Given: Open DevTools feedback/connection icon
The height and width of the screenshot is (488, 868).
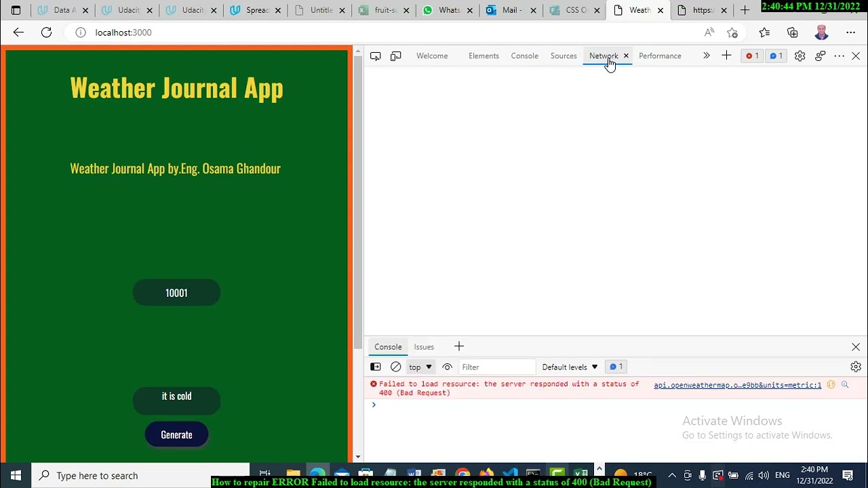Looking at the screenshot, I should coord(820,56).
